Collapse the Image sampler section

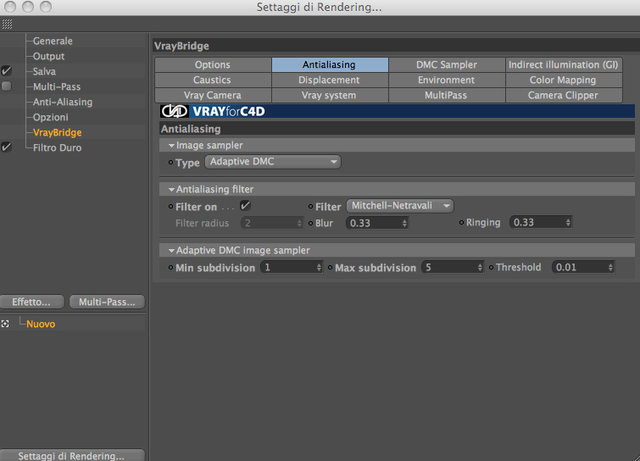[x=171, y=145]
